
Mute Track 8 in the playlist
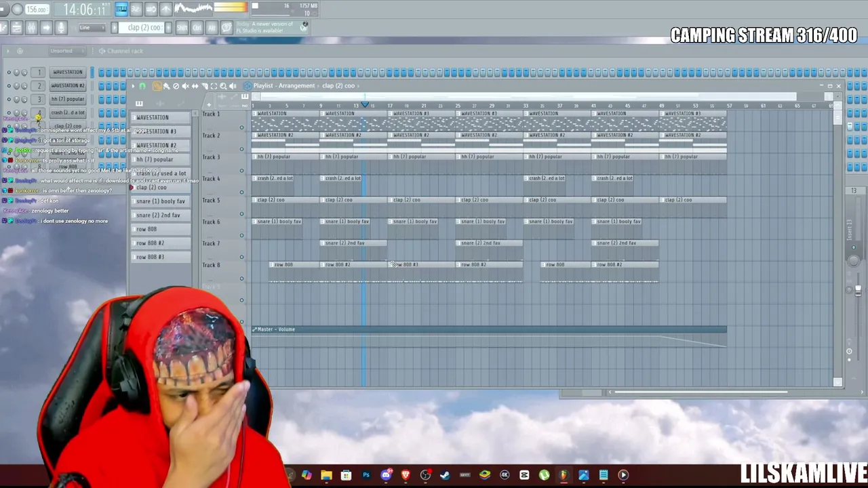click(241, 279)
